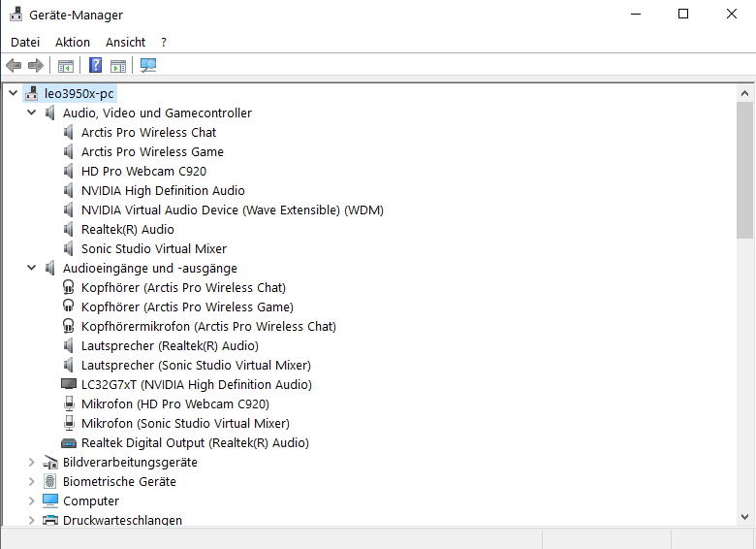
Task: Minimize the Geräte-Manager window
Action: 636,14
